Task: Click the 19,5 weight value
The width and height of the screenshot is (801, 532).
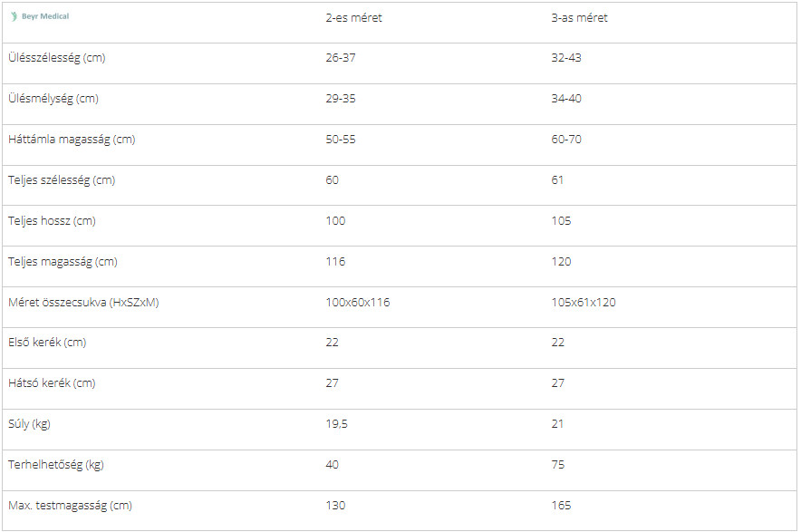Action: [x=337, y=424]
